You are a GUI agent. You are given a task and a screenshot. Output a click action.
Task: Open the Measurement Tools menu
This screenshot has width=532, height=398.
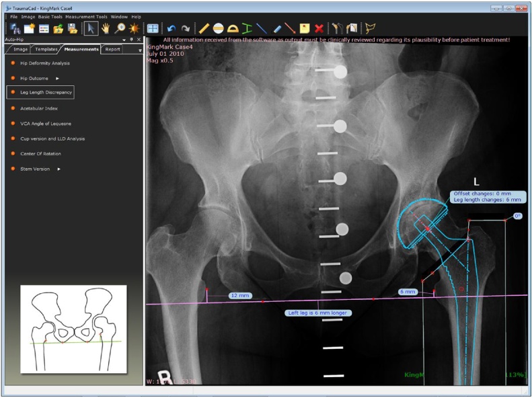coord(86,17)
